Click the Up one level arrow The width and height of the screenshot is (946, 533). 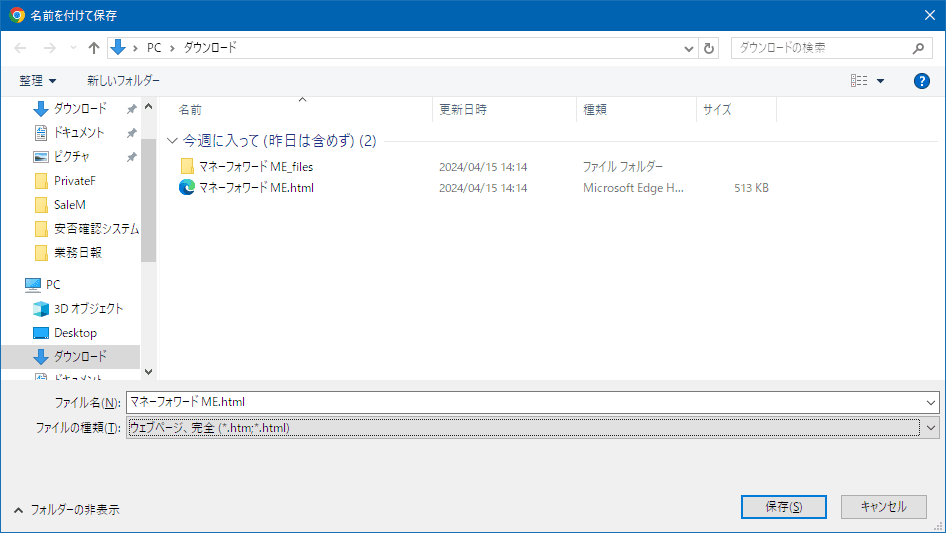[x=94, y=48]
